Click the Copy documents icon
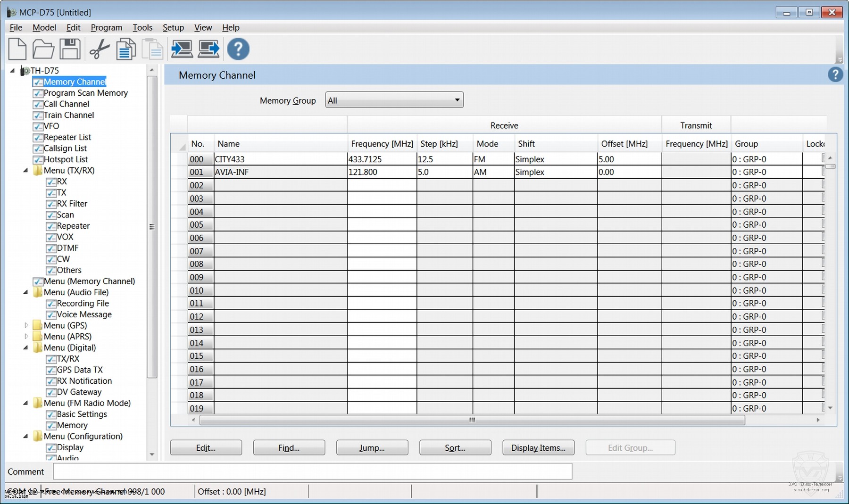Screen dimensions: 849x504 (126, 49)
